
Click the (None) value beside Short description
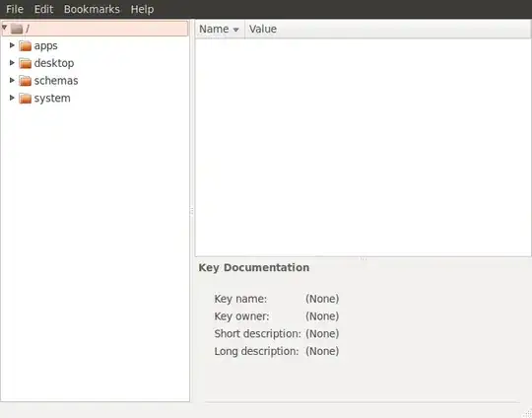322,334
